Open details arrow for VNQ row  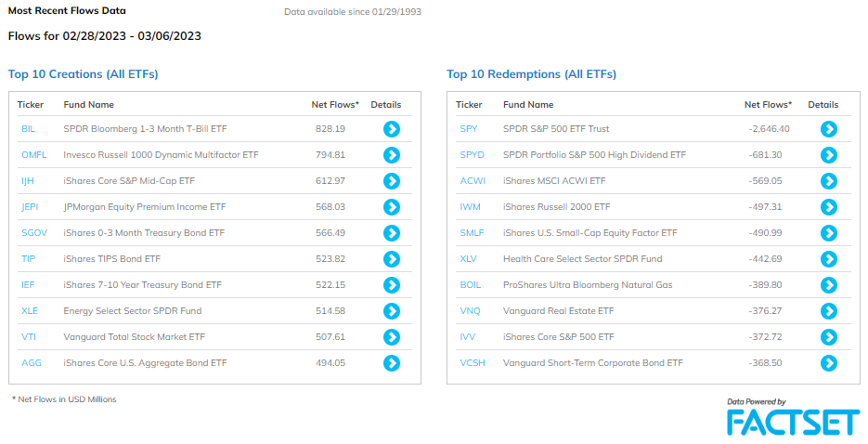pyautogui.click(x=829, y=311)
